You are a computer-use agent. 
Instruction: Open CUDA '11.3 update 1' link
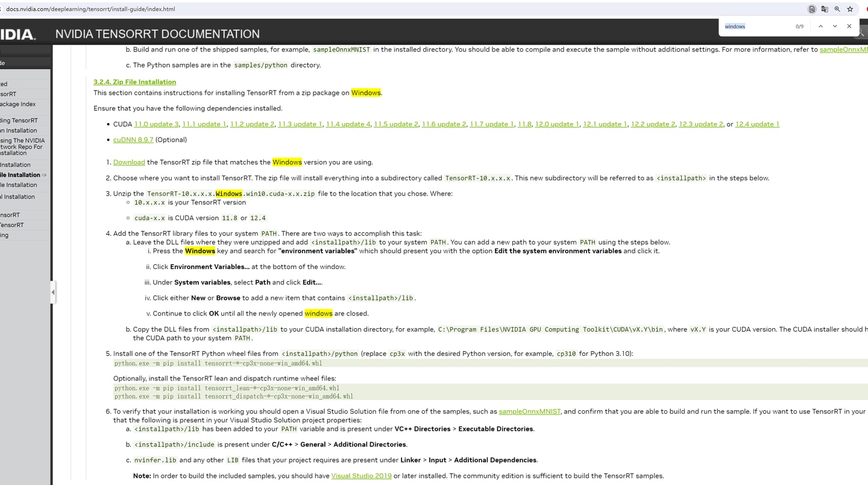(x=300, y=124)
